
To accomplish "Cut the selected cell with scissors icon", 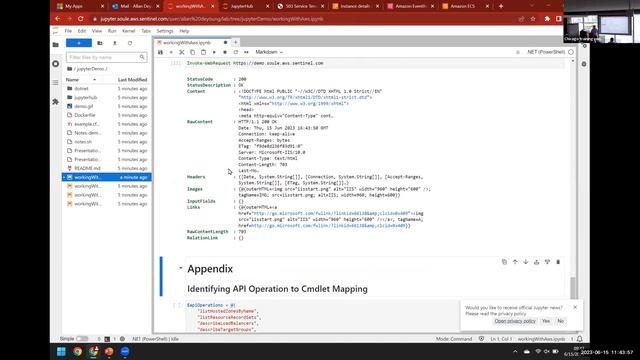I will tap(182, 52).
